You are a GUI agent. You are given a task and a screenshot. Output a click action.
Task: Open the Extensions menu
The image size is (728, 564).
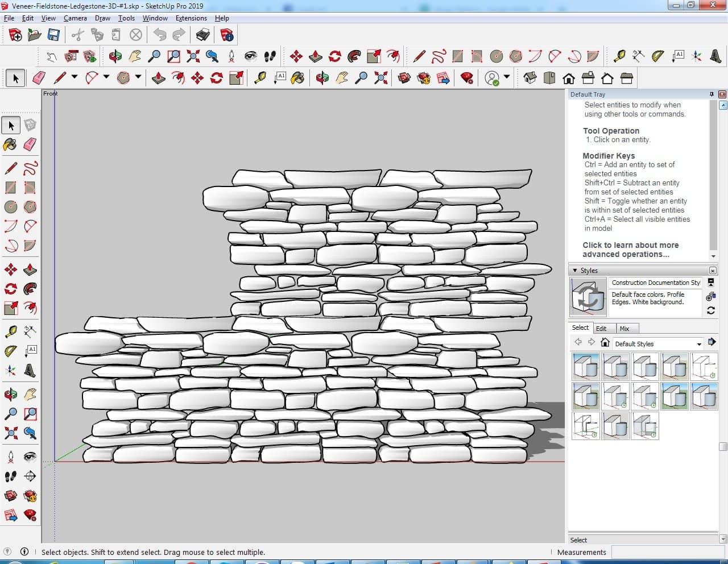[x=191, y=18]
